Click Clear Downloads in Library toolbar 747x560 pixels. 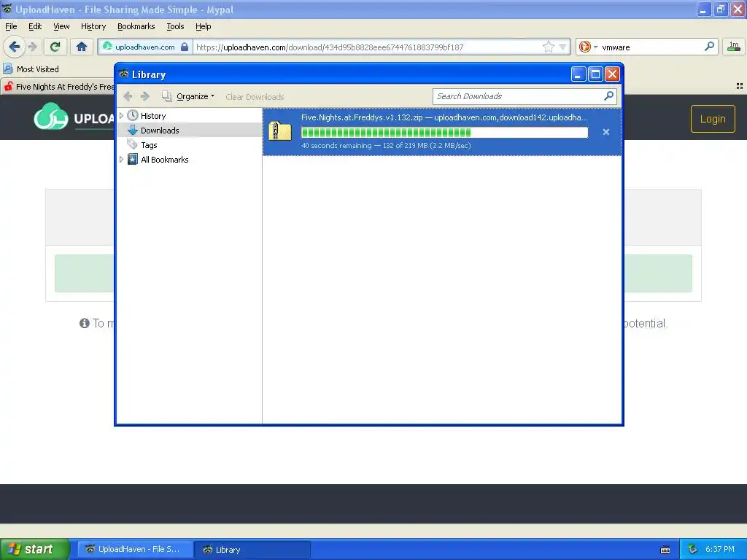click(x=255, y=97)
